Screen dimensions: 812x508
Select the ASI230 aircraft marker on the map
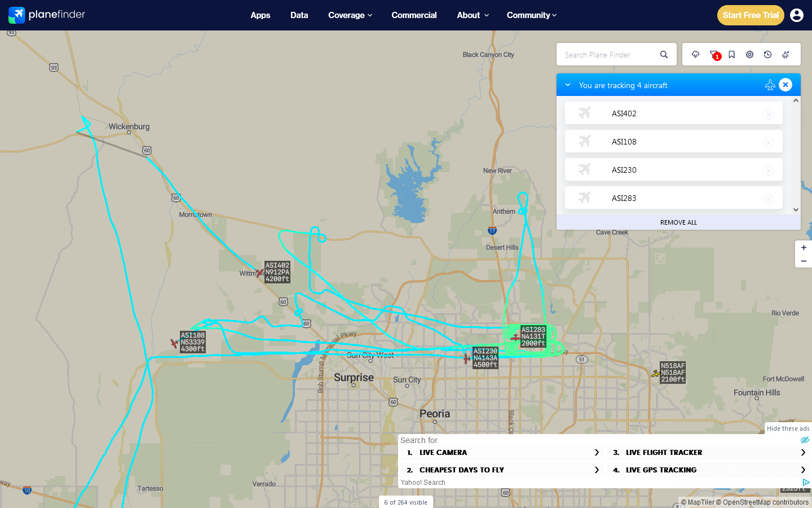[467, 358]
